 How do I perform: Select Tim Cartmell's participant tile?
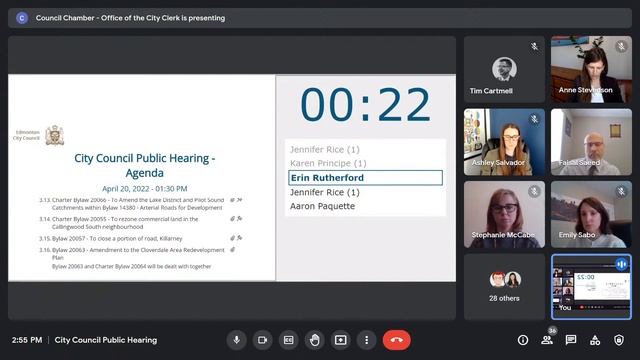(x=504, y=69)
